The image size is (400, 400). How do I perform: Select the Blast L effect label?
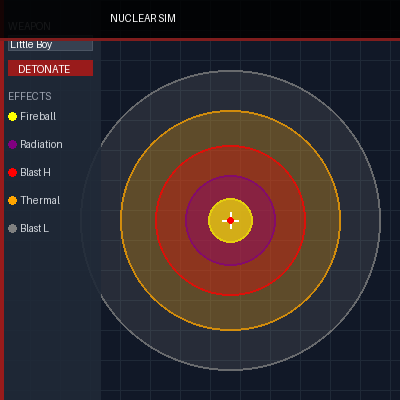(34, 228)
